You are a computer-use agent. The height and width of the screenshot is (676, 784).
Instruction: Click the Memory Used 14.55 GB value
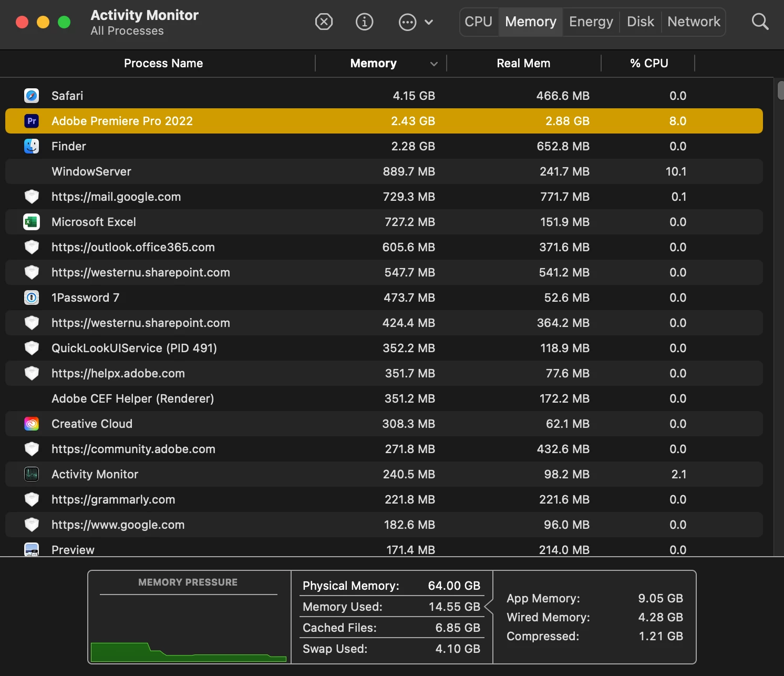click(x=455, y=607)
